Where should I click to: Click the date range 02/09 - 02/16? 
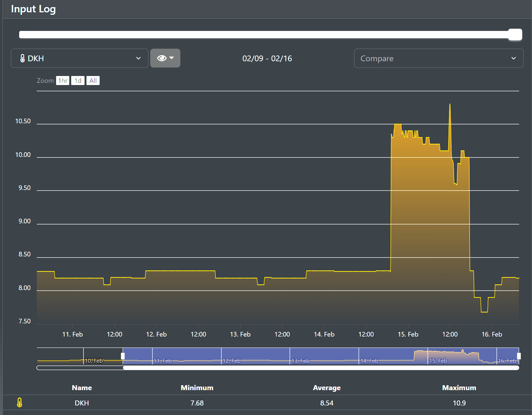pyautogui.click(x=267, y=59)
